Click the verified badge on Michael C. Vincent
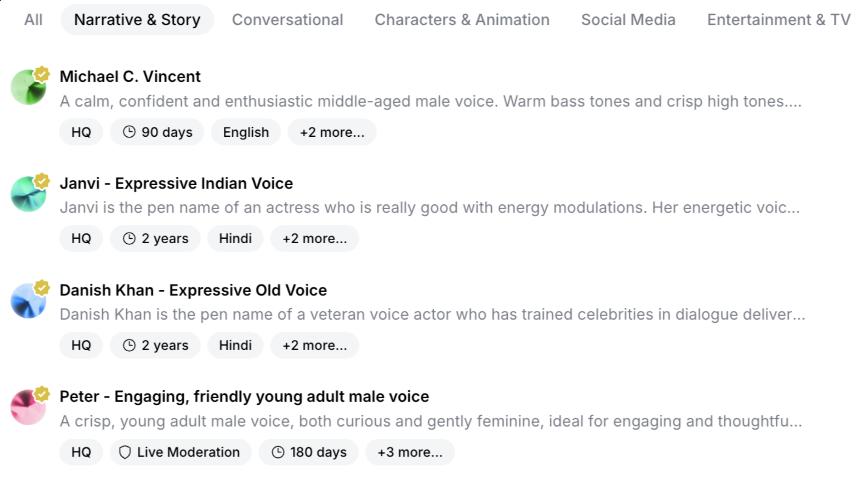This screenshot has width=868, height=477. pos(42,74)
